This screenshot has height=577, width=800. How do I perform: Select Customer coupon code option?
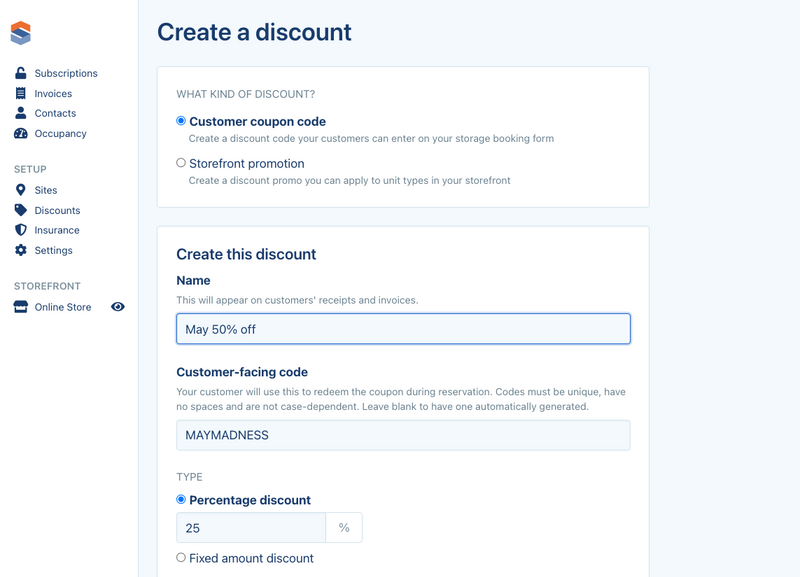[x=181, y=121]
